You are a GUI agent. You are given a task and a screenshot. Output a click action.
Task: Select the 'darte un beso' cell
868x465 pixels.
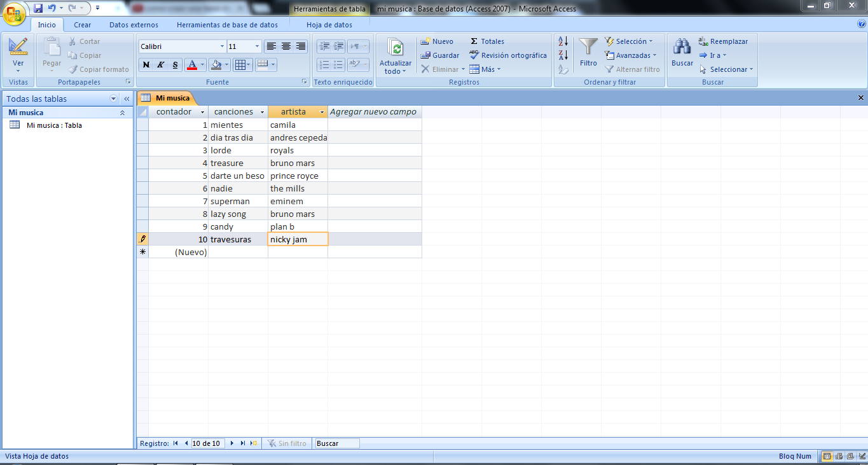point(238,176)
